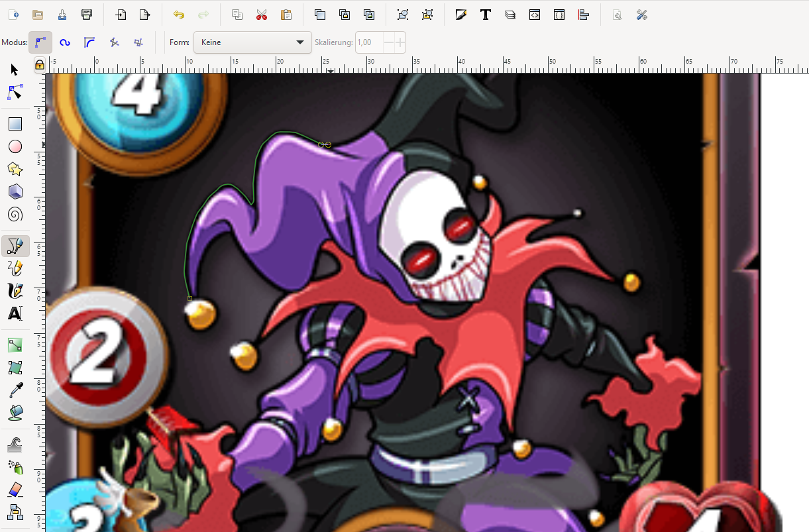Viewport: 809px width, 532px height.
Task: Undo the last action
Action: [179, 15]
